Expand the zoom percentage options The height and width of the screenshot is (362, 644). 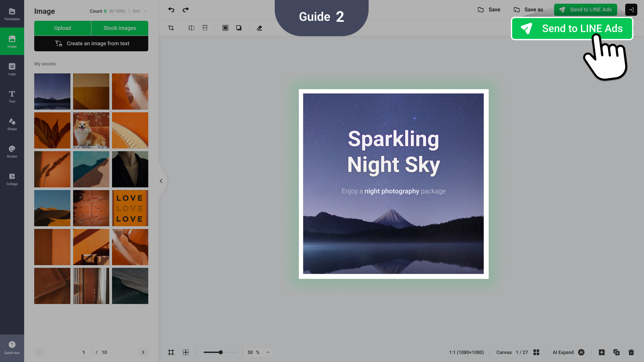click(268, 352)
